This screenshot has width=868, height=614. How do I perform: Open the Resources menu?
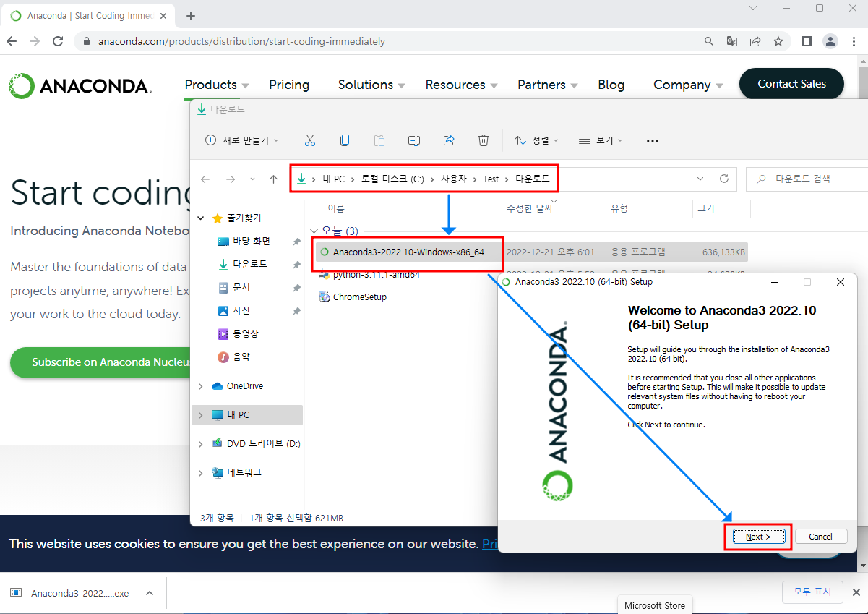click(461, 85)
